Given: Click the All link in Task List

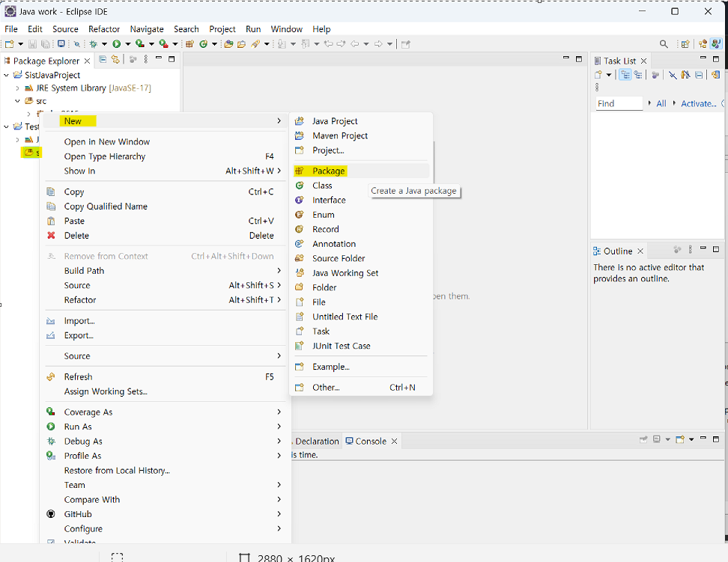Looking at the screenshot, I should 661,103.
